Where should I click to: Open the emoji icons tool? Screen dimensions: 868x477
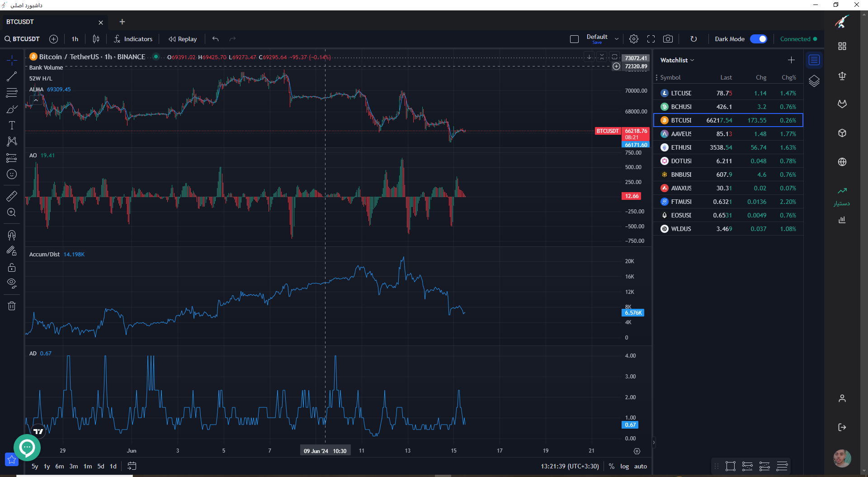coord(12,174)
